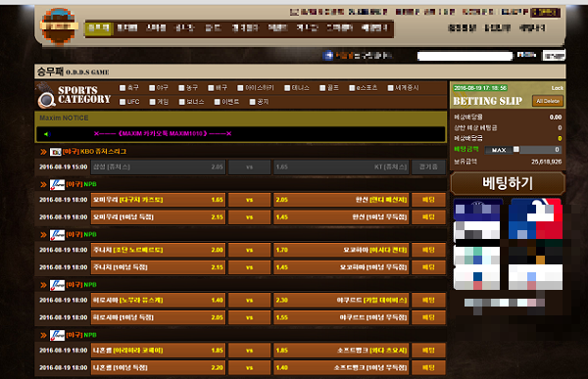Image resolution: width=588 pixels, height=379 pixels.
Task: Enable the UFC category checkbox
Action: click(122, 102)
